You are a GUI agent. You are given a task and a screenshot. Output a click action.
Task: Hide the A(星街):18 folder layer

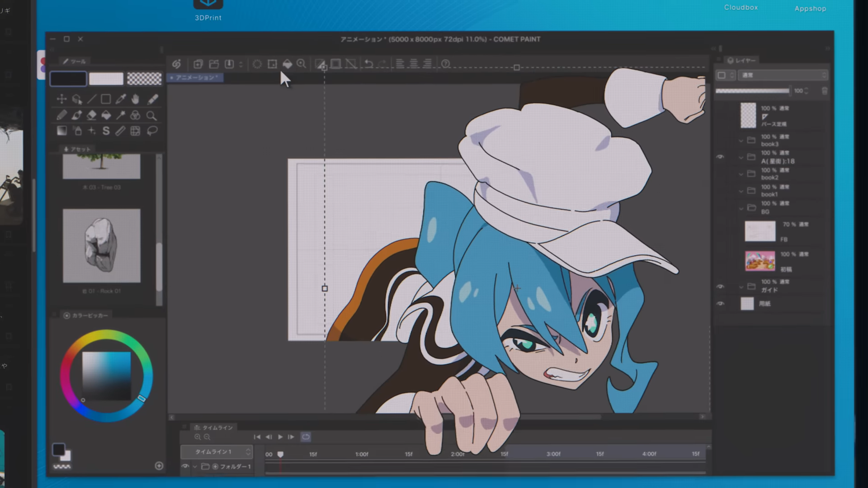pos(720,157)
